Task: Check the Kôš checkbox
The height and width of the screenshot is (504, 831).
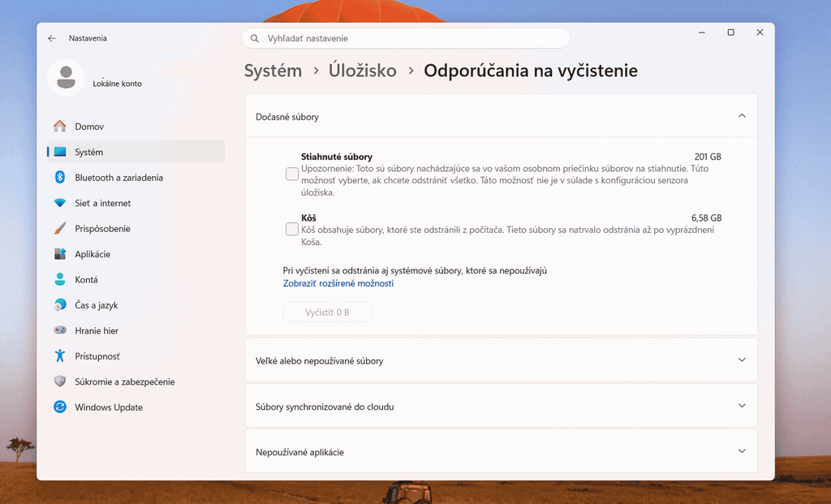Action: [292, 229]
